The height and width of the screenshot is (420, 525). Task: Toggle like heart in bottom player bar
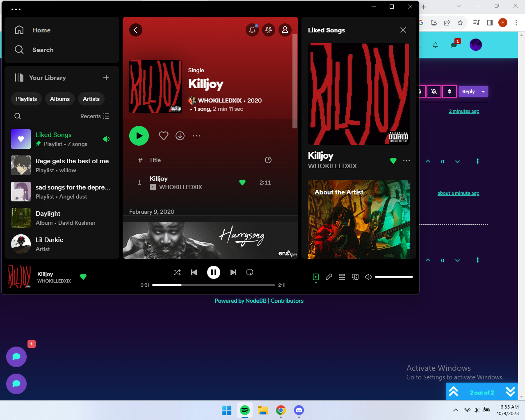point(83,277)
